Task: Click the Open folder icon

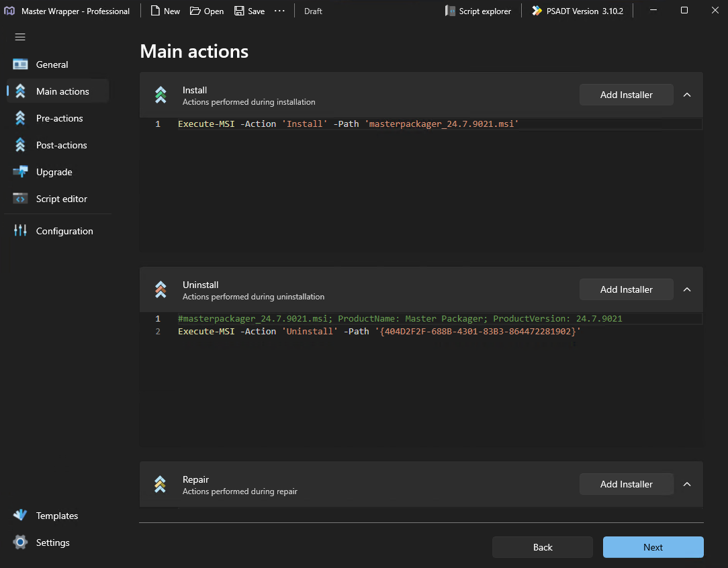Action: 195,11
